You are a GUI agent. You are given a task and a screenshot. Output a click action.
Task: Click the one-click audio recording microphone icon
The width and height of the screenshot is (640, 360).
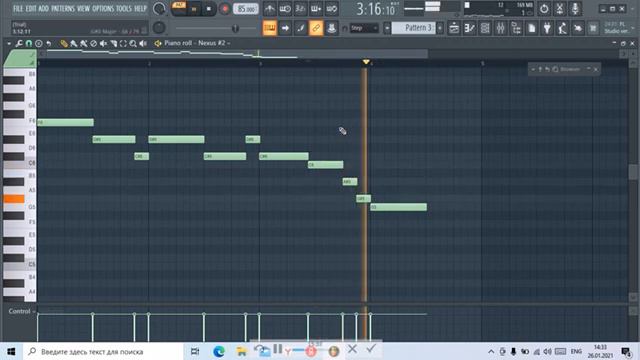click(575, 9)
